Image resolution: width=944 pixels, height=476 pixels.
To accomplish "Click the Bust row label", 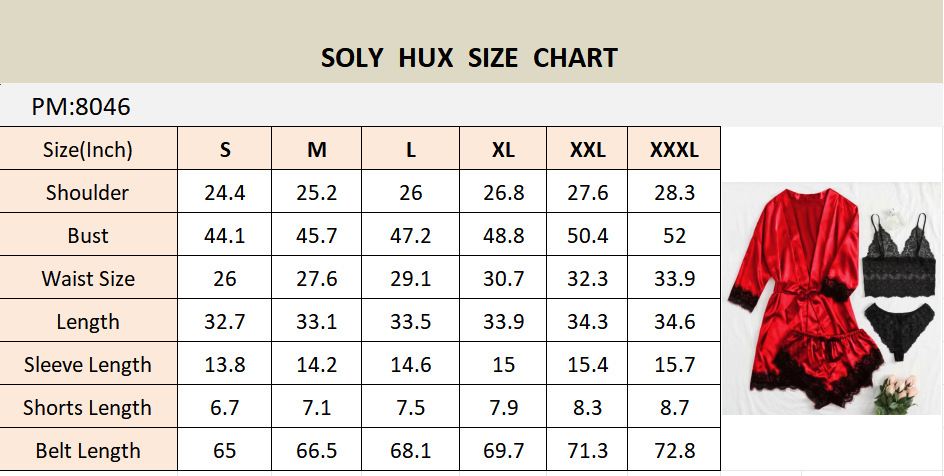I will pyautogui.click(x=88, y=236).
